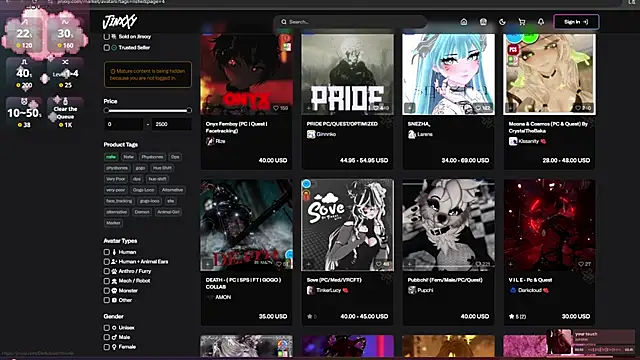Open the TinkerLucy seller link
The height and width of the screenshot is (360, 640).
coord(328,290)
